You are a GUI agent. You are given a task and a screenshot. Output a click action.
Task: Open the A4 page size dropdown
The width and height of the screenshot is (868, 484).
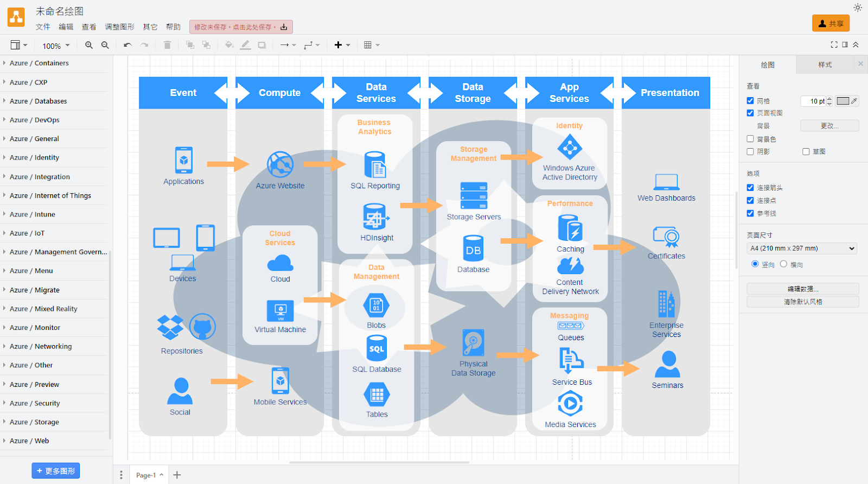tap(802, 249)
